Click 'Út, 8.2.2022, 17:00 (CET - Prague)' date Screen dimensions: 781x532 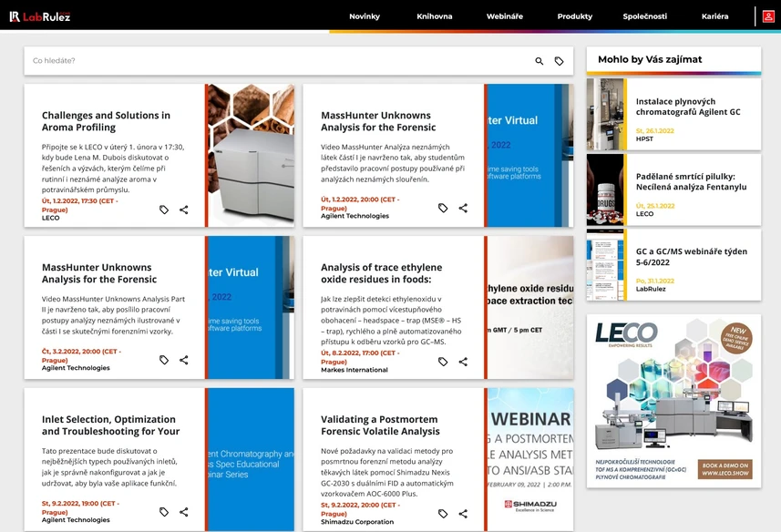point(360,357)
